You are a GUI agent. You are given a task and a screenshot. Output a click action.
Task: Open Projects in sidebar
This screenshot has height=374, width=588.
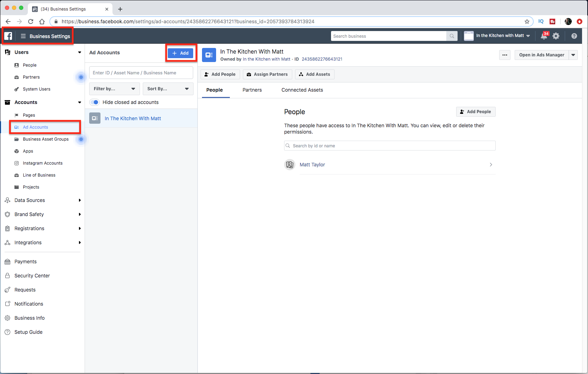(31, 187)
